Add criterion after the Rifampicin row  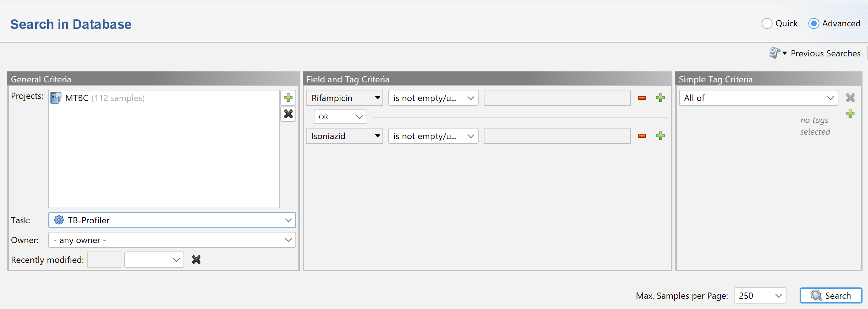click(660, 98)
